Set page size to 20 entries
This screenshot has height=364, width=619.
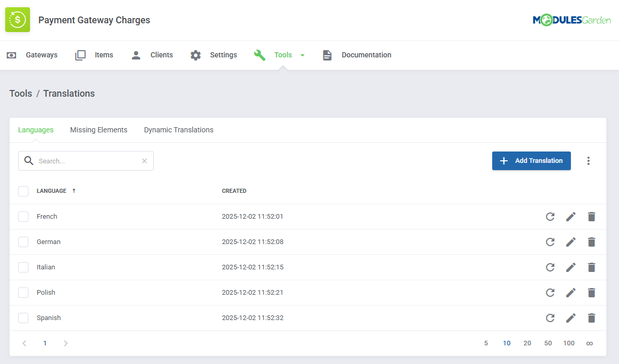pos(527,343)
